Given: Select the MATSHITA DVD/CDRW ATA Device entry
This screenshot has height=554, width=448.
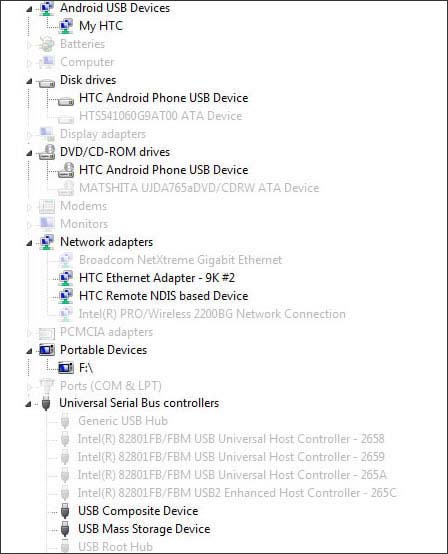Looking at the screenshot, I should [199, 188].
